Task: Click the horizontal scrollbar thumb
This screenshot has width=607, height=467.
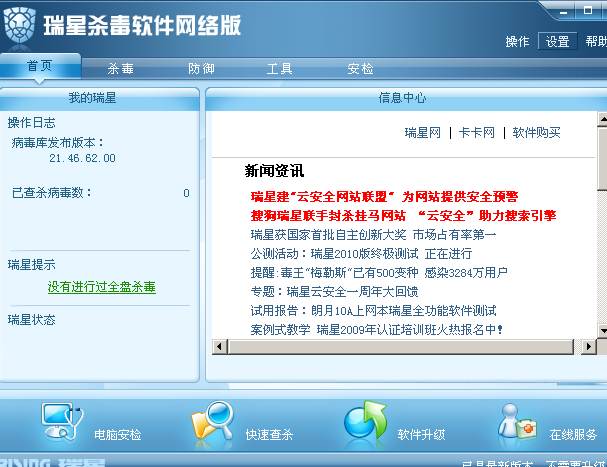Action: click(x=401, y=346)
